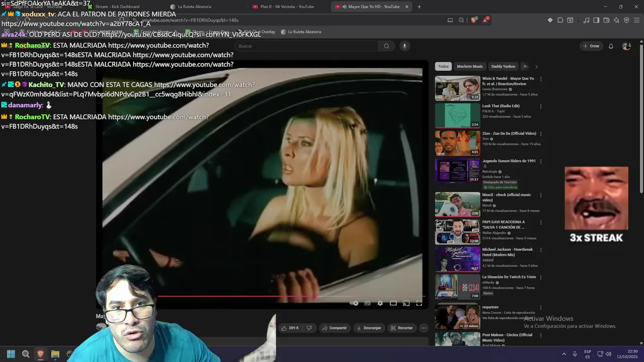Open video settings gear
This screenshot has height=362, width=644.
380,303
